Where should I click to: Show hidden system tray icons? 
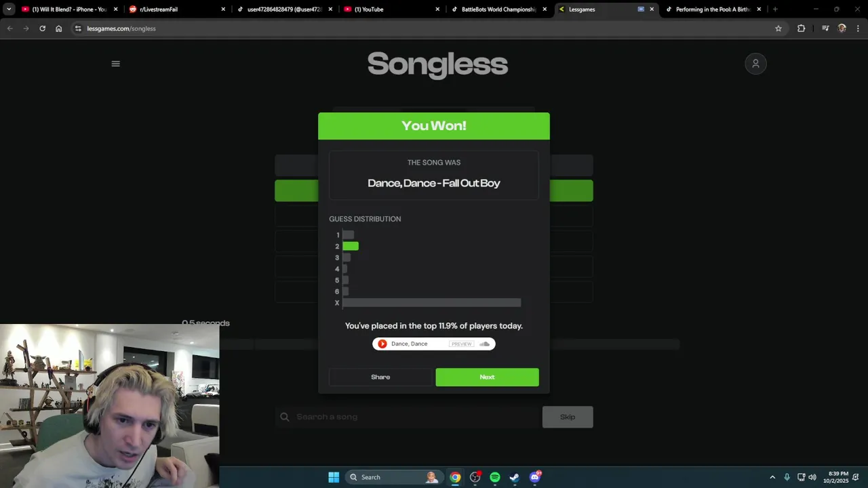point(772,477)
